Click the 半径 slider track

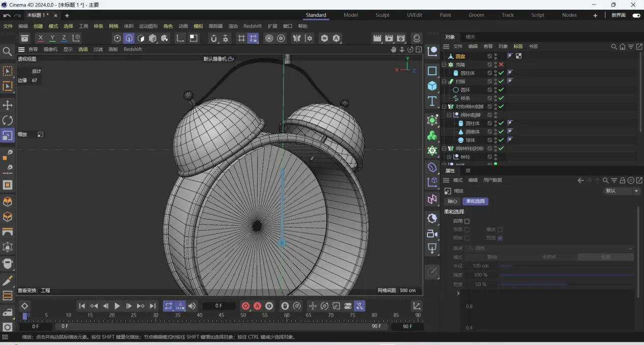click(x=566, y=266)
